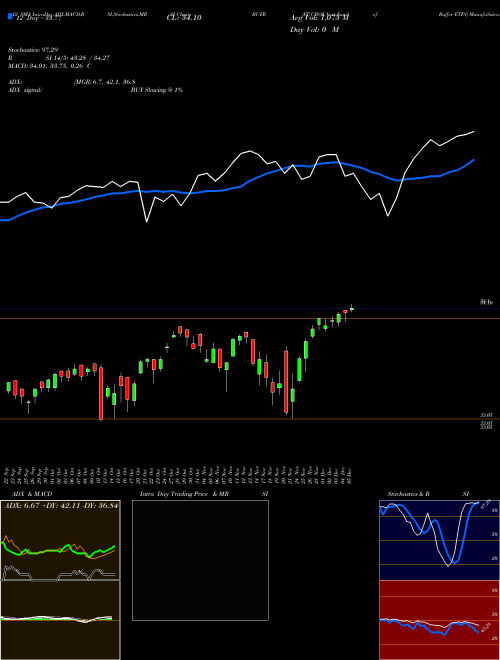The height and width of the screenshot is (660, 500).
Task: Click the blue 12 Day SMA legend square
Action: tap(10, 16)
